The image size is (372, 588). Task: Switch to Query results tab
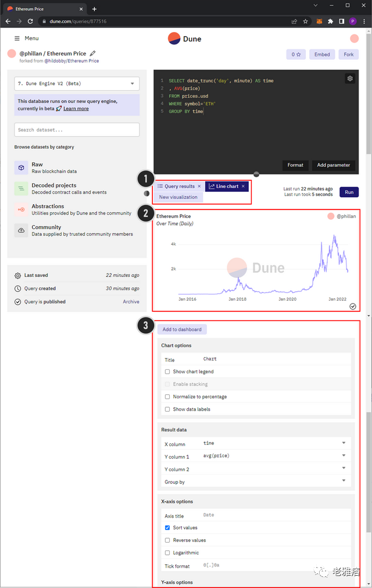(x=180, y=186)
